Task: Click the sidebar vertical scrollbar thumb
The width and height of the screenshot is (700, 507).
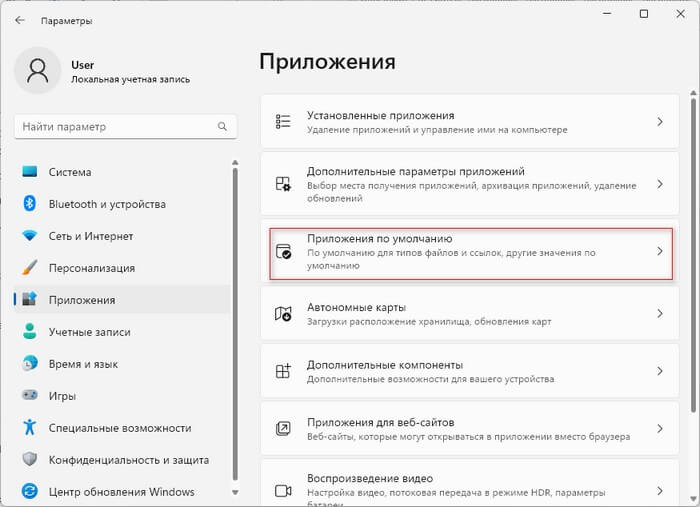Action: [235, 324]
